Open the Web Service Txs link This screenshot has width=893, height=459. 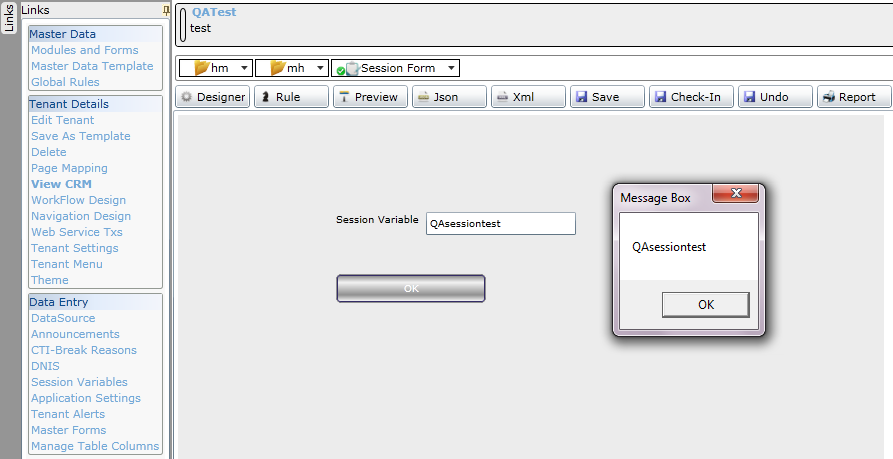point(77,232)
